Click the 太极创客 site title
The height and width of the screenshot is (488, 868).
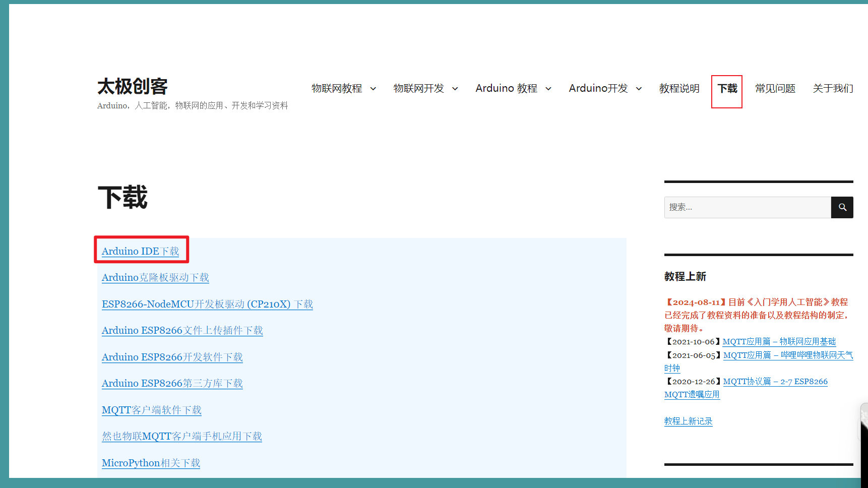click(133, 86)
